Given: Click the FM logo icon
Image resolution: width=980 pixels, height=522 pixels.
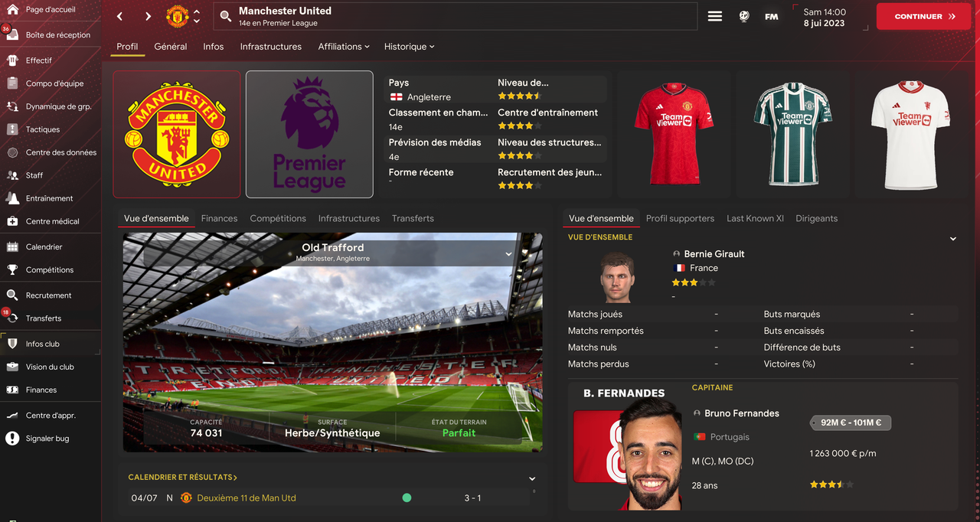Looking at the screenshot, I should (x=772, y=16).
